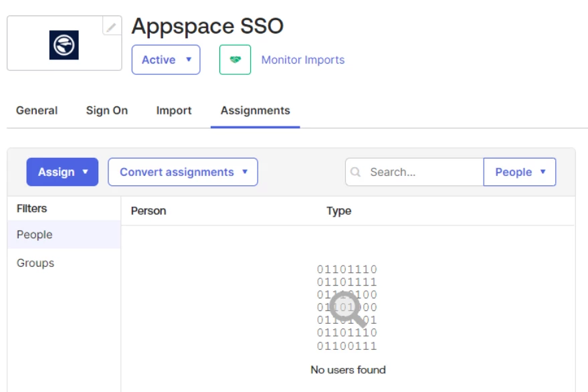The width and height of the screenshot is (588, 392).
Task: Switch to the Import tab
Action: (x=174, y=110)
